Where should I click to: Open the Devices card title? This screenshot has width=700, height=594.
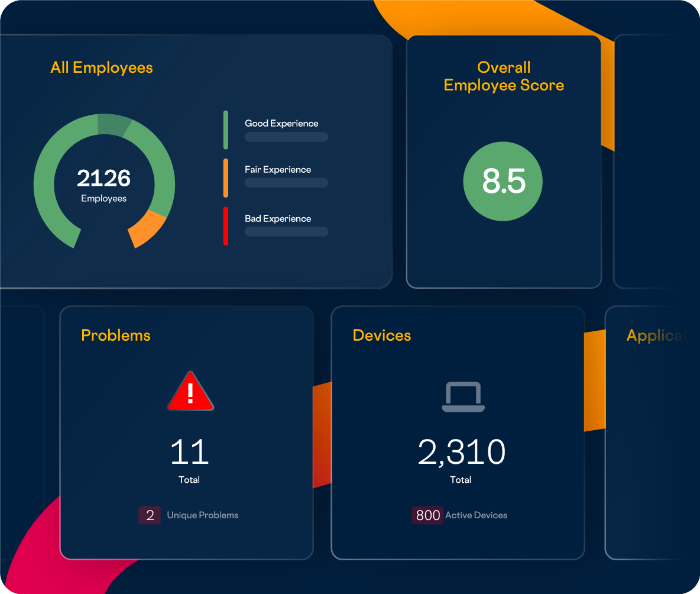click(382, 335)
